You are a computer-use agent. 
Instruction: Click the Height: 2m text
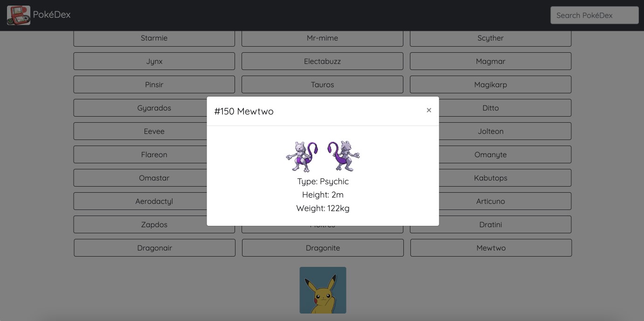coord(323,195)
